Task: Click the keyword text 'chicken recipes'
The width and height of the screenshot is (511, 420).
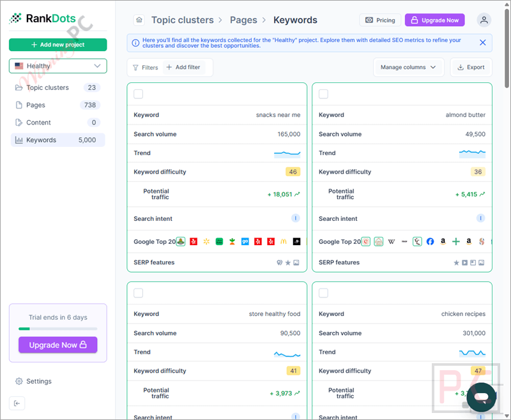Action: pos(463,314)
